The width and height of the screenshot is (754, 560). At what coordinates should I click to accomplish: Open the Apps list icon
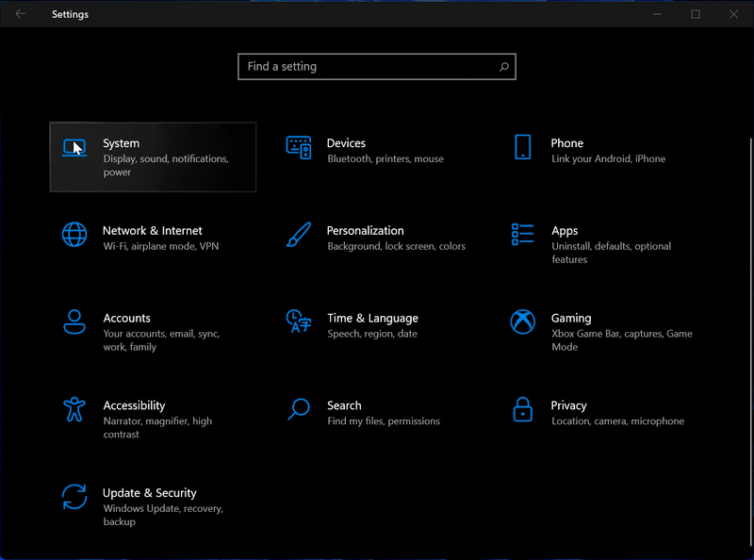523,235
